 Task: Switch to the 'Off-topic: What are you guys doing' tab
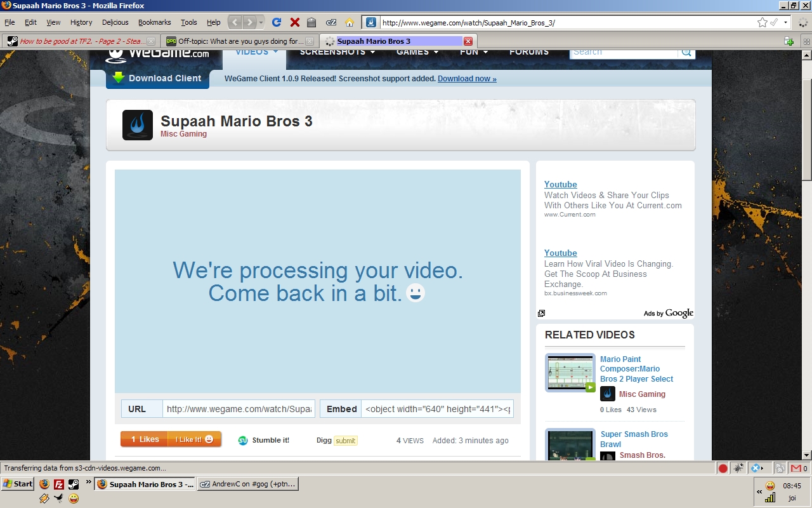239,41
